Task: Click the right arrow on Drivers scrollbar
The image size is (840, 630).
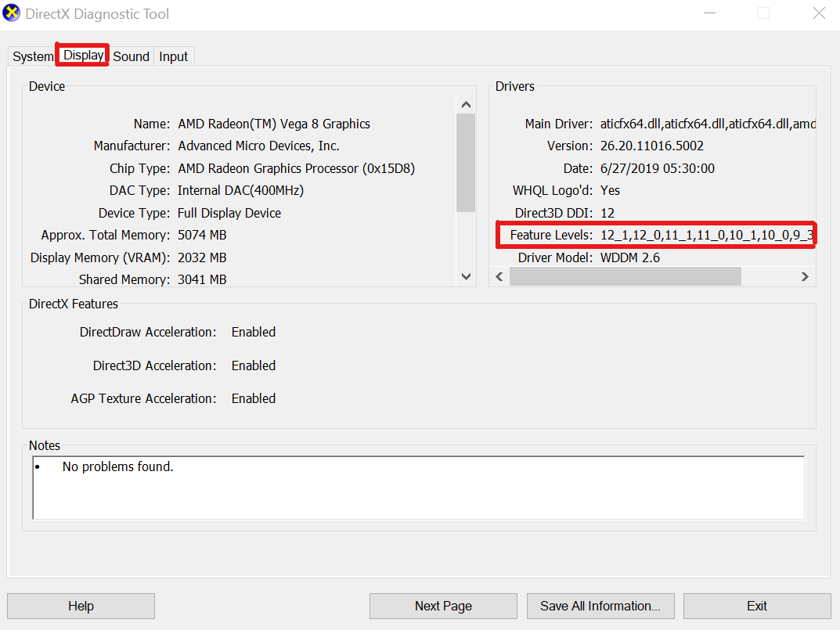Action: 805,276
